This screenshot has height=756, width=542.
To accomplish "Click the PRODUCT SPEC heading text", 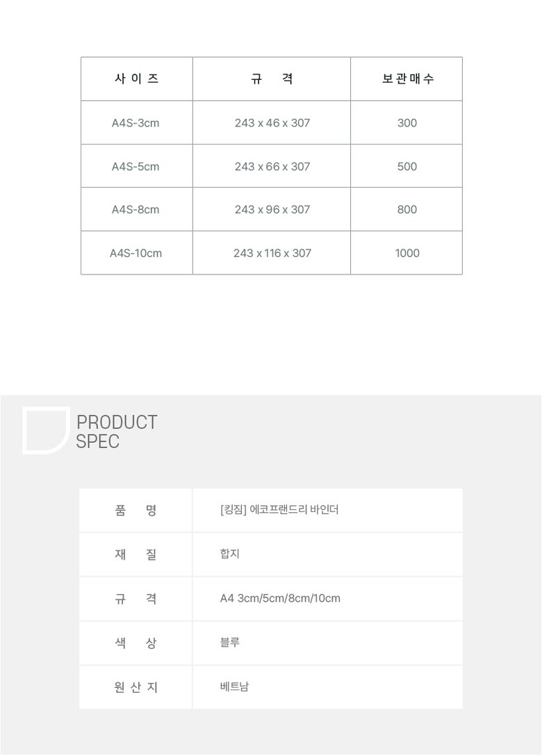I will tap(117, 432).
